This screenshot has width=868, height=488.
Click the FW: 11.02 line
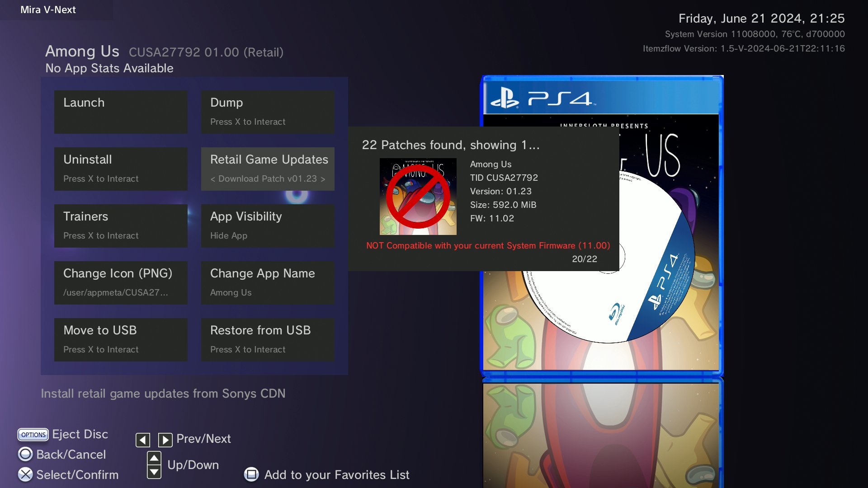coord(492,218)
